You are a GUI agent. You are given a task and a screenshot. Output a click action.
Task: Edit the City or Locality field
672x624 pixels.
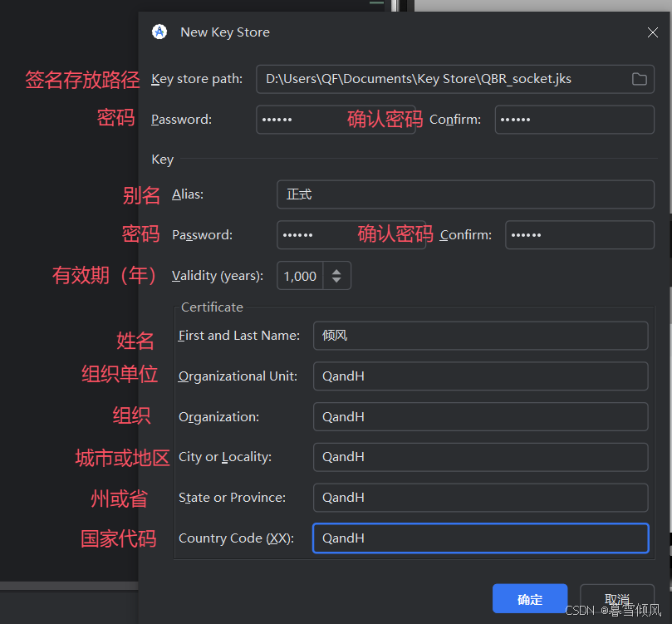pyautogui.click(x=480, y=457)
